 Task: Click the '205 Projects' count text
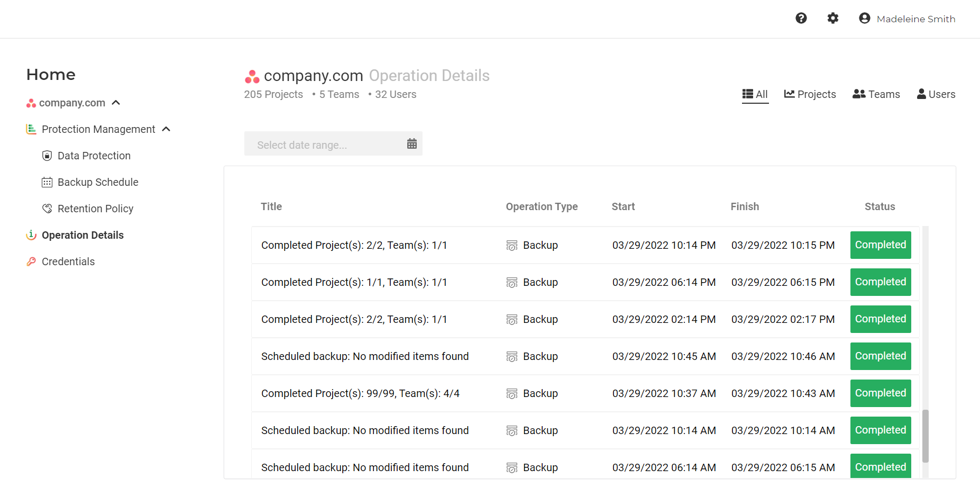point(273,94)
